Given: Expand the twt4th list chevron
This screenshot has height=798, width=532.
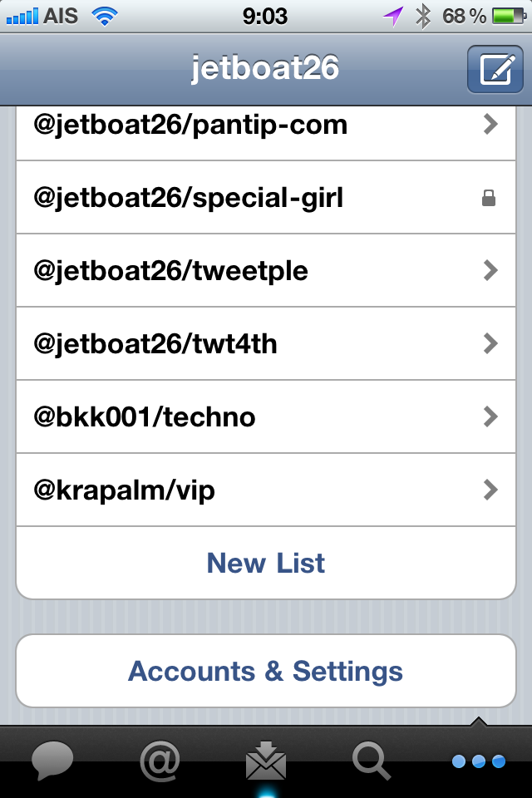Looking at the screenshot, I should coord(490,343).
